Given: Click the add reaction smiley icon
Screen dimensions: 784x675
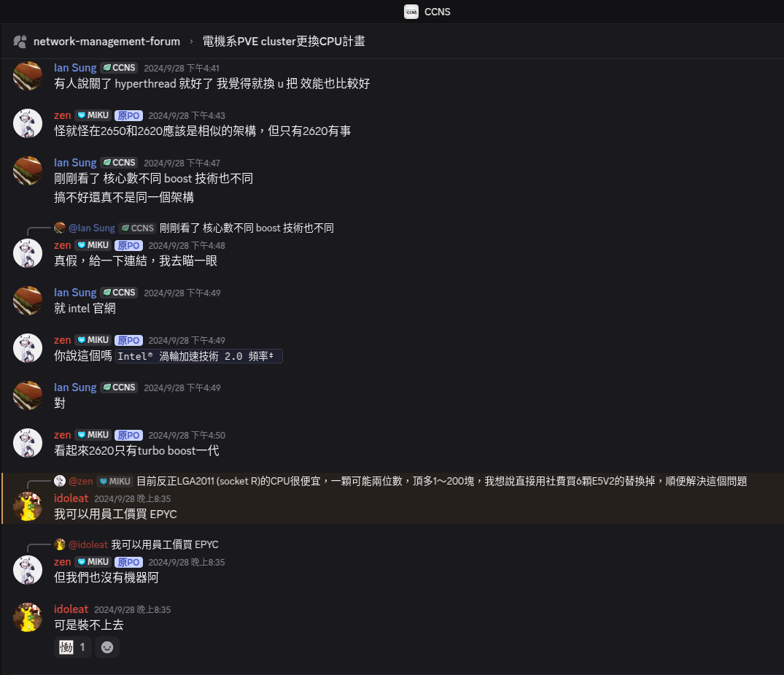Looking at the screenshot, I should (107, 647).
